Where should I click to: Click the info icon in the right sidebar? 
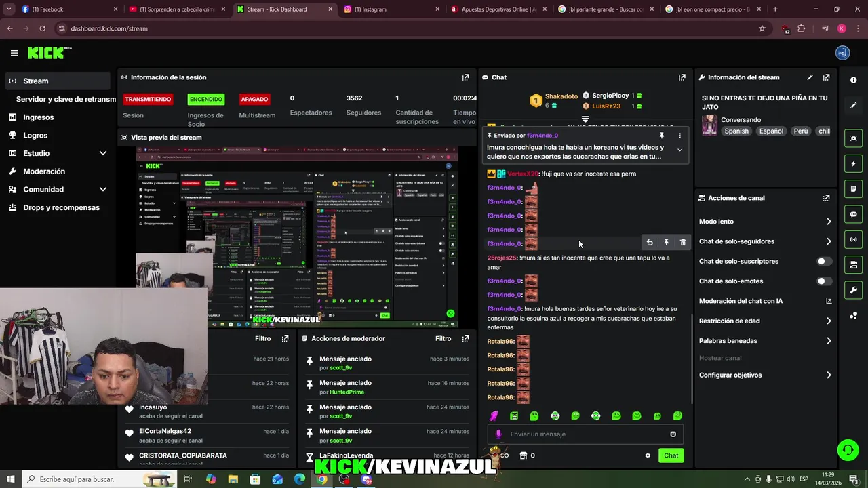coord(853,80)
